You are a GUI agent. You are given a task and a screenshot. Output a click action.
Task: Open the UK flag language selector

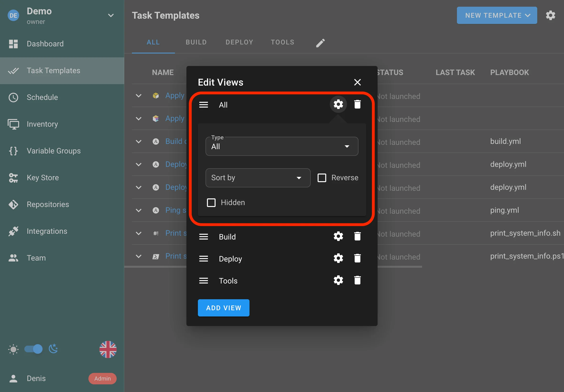click(108, 349)
